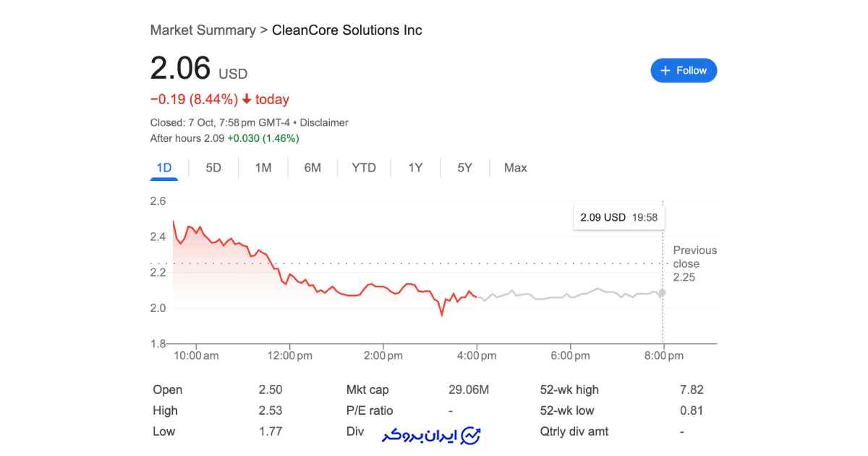Click the Follow button

click(x=684, y=70)
